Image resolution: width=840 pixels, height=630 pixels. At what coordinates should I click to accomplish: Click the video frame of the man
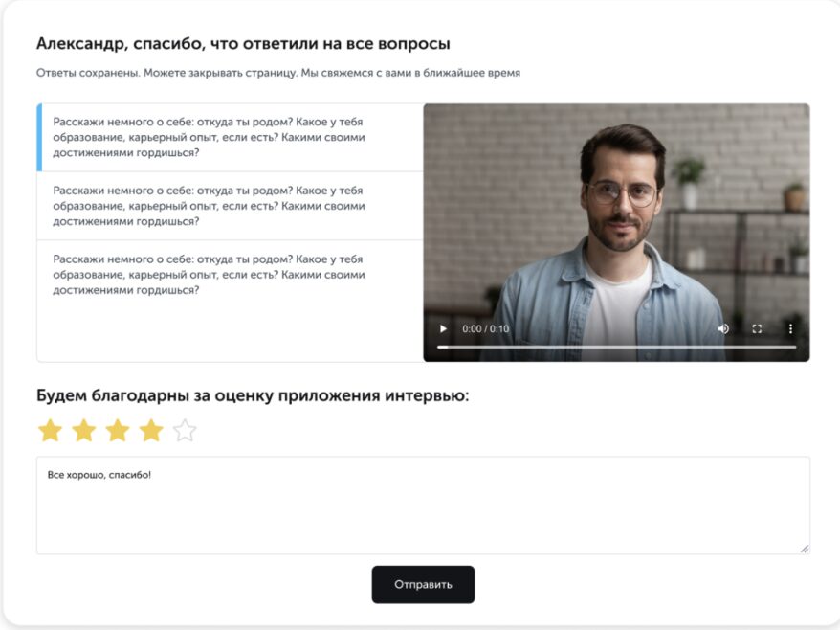point(616,214)
